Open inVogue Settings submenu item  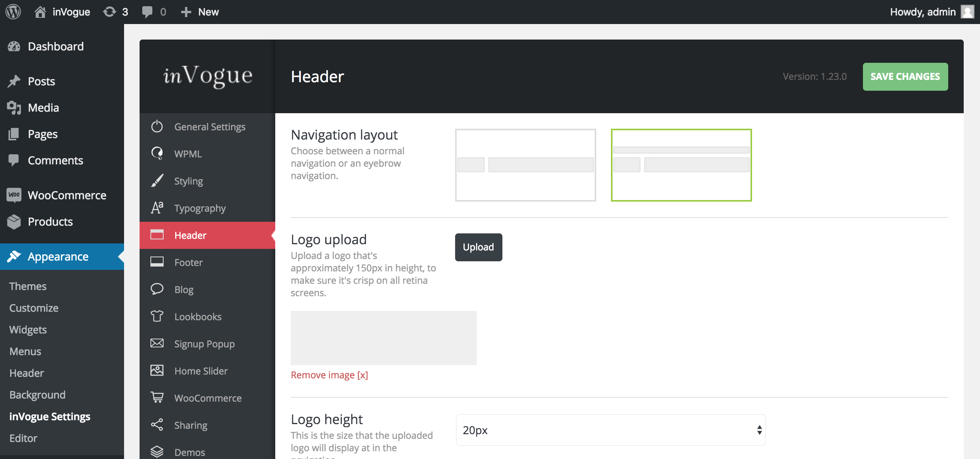coord(50,416)
